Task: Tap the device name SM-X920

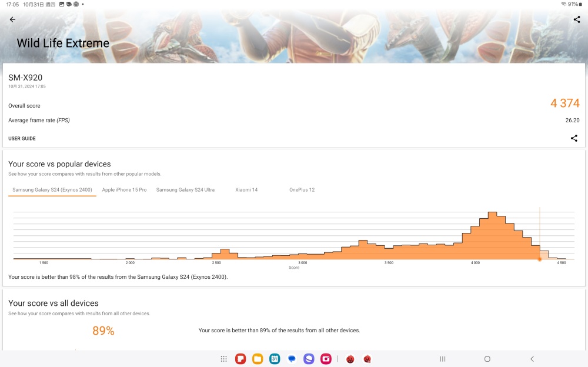Action: pos(25,78)
